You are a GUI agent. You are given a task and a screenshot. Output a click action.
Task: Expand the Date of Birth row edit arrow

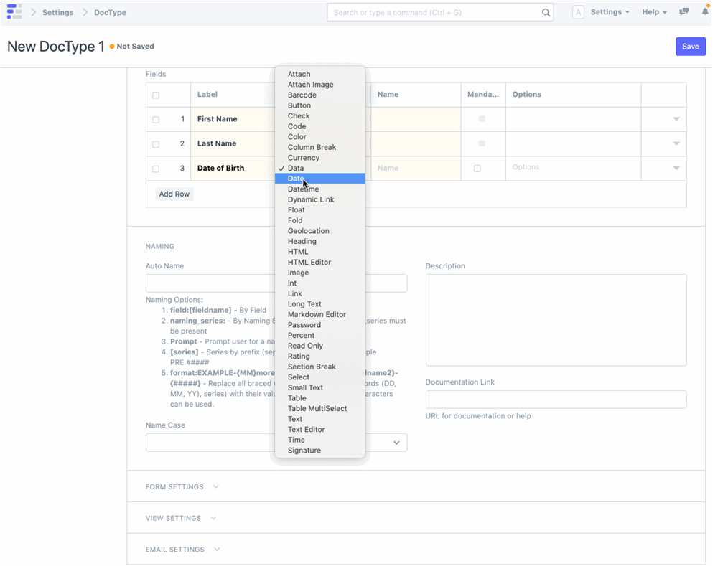click(x=676, y=169)
